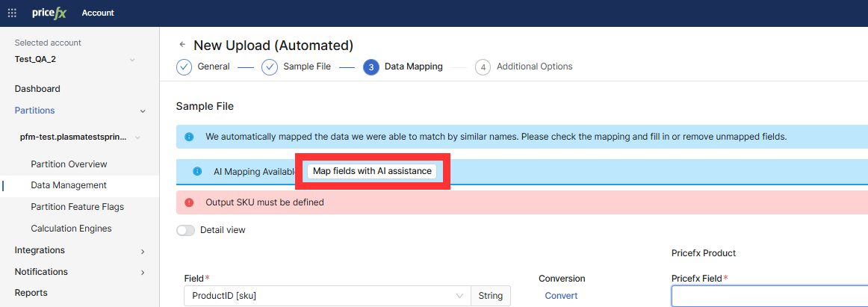This screenshot has height=307, width=868.
Task: Open the app launcher grid icon
Action: pos(12,13)
